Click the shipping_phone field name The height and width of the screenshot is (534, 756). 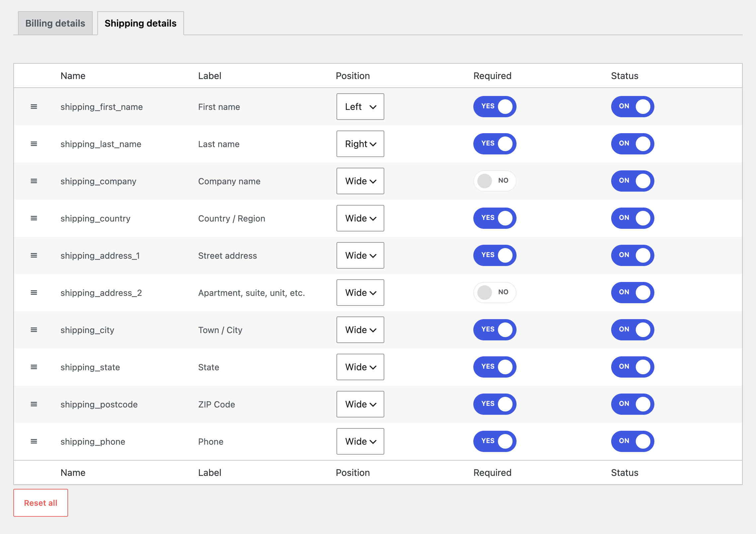(93, 442)
